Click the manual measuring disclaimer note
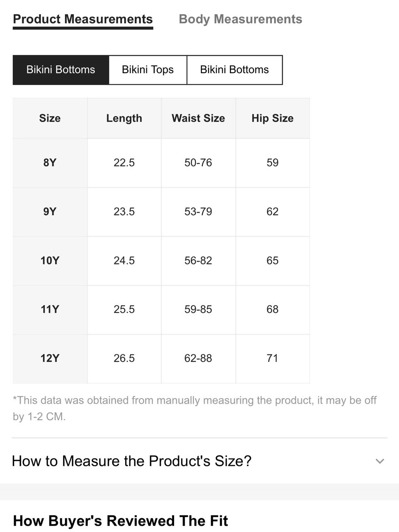 click(x=195, y=408)
